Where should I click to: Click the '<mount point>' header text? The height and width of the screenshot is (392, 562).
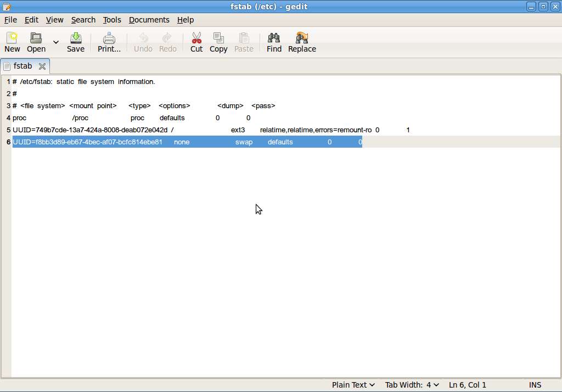pos(93,106)
